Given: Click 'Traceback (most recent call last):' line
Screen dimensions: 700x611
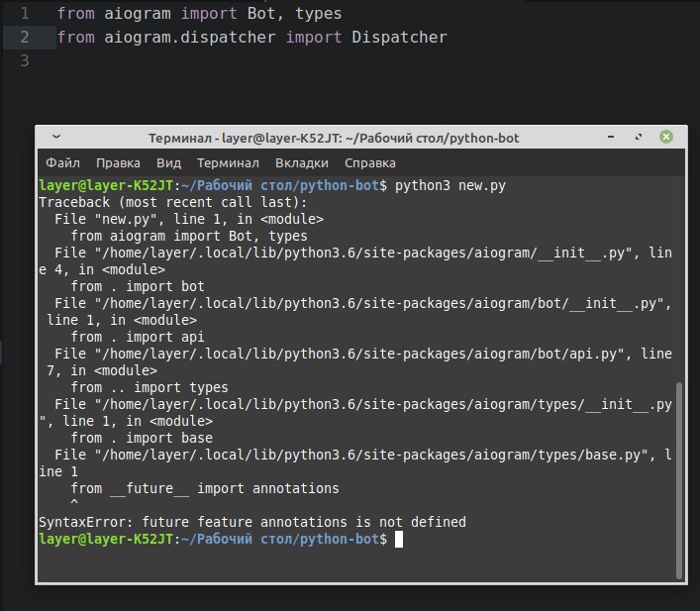Looking at the screenshot, I should [172, 202].
